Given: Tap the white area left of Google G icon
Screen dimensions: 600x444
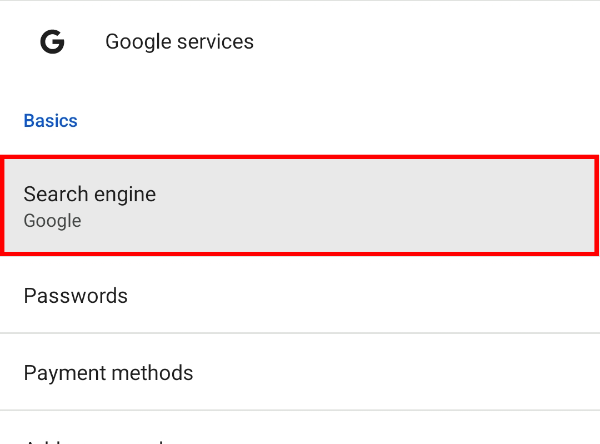Looking at the screenshot, I should click(15, 42).
